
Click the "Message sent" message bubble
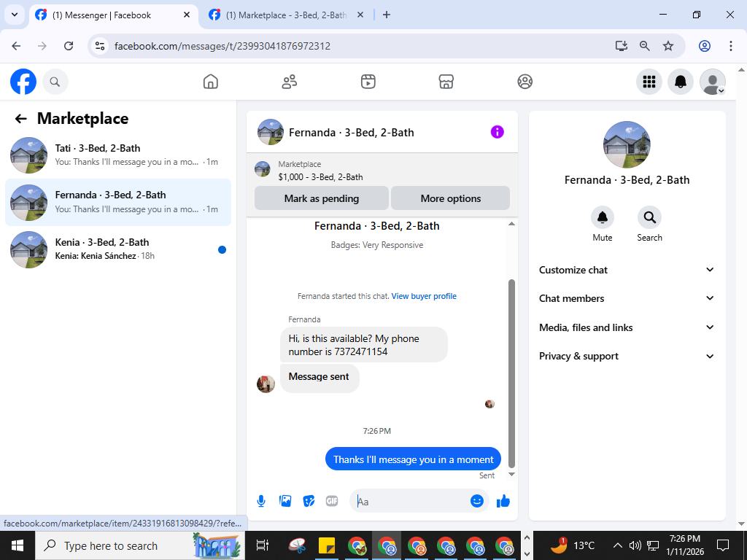[x=320, y=378]
